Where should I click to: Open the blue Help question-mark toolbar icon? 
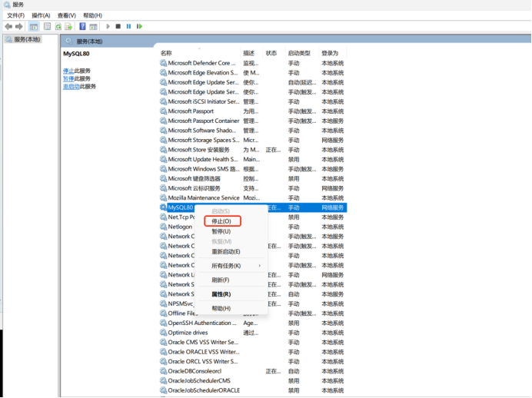tap(82, 26)
